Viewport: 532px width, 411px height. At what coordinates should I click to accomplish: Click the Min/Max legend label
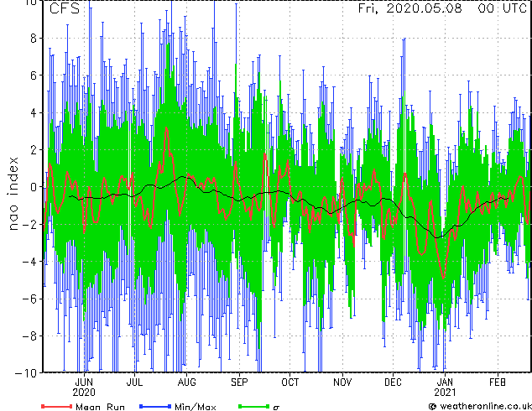[x=196, y=407]
